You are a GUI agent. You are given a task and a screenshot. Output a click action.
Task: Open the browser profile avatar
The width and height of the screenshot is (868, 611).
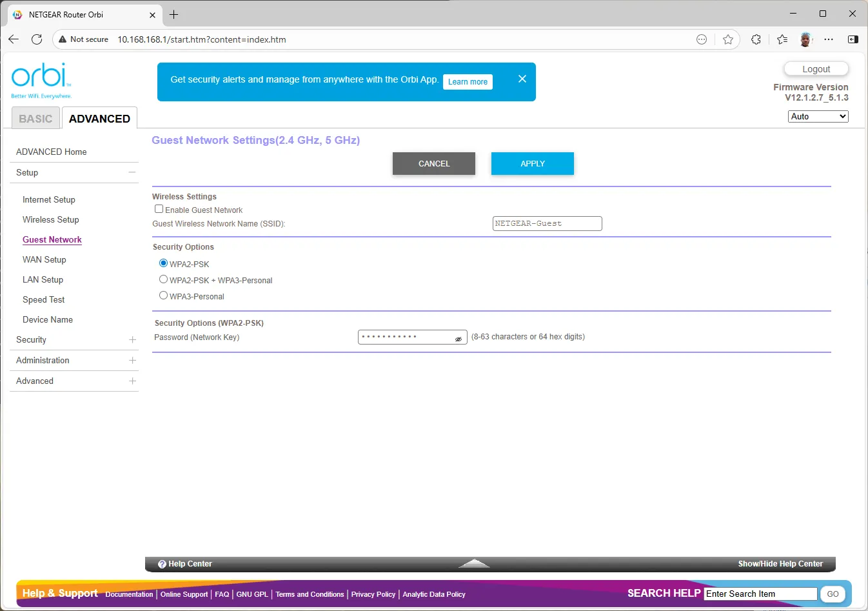coord(805,39)
